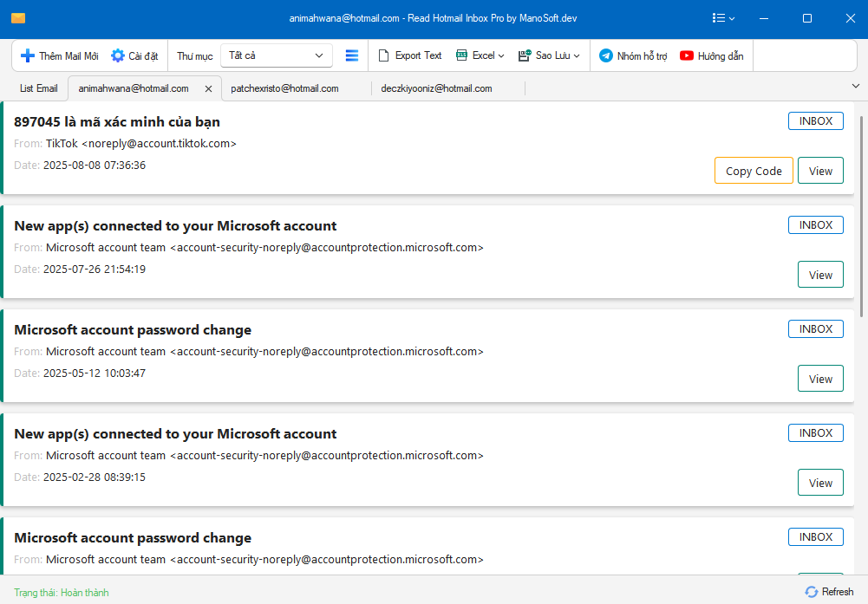The height and width of the screenshot is (604, 868).
Task: Select the 897045 verification subject line
Action: coord(117,121)
